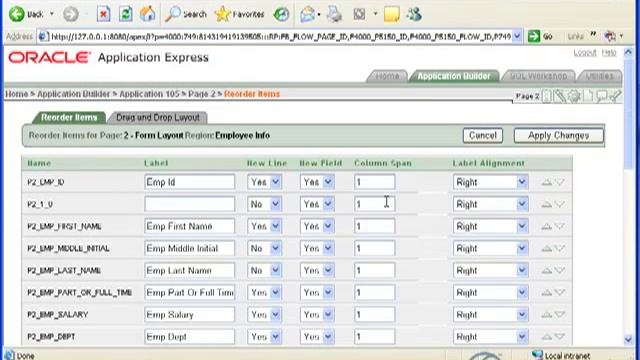This screenshot has height=360, width=640.
Task: Move P2_EMP_LAST_NAME row down
Action: [560, 270]
